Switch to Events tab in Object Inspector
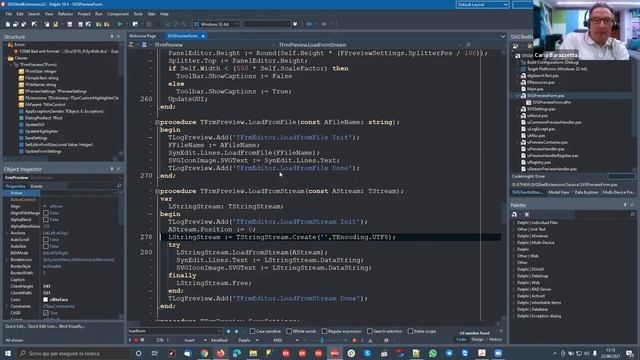The height and width of the screenshot is (360, 640). pyautogui.click(x=36, y=186)
